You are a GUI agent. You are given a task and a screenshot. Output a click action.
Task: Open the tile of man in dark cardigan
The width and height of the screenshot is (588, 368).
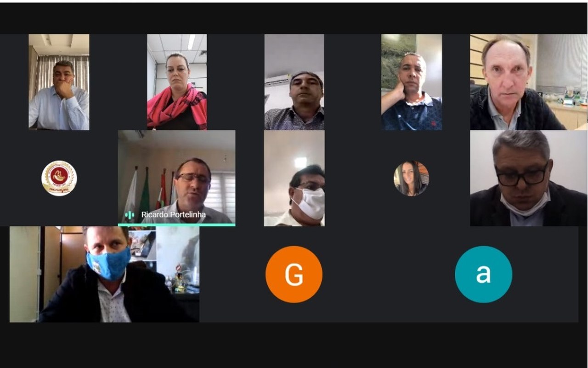[x=528, y=82]
